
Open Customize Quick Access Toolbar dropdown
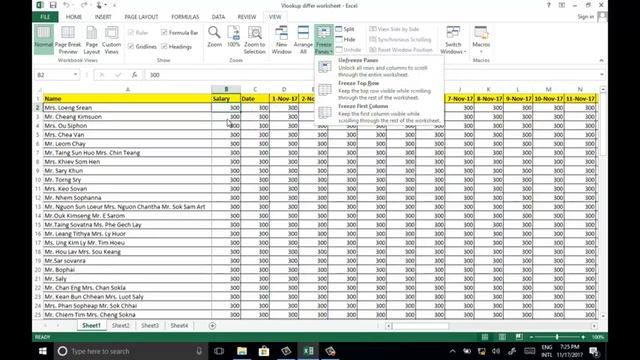pos(114,5)
